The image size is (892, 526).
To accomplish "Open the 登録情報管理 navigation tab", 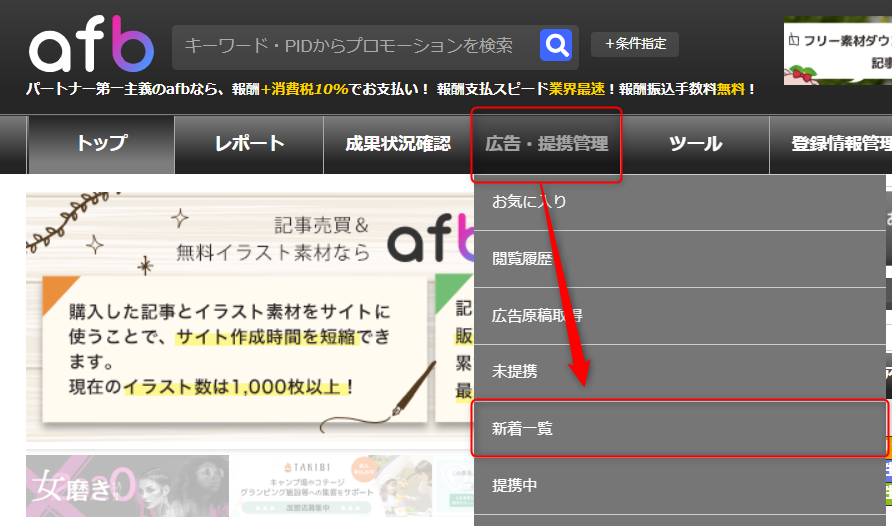I will [831, 144].
